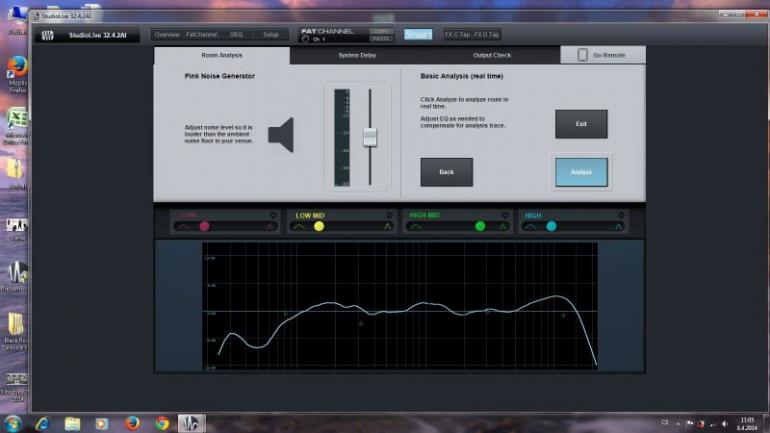Click the Fat Channel Paste button
Viewport: 770px width, 433px height.
click(x=381, y=38)
